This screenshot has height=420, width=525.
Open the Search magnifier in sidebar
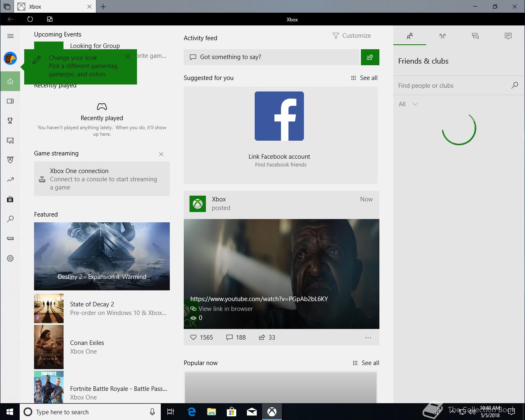coord(10,219)
